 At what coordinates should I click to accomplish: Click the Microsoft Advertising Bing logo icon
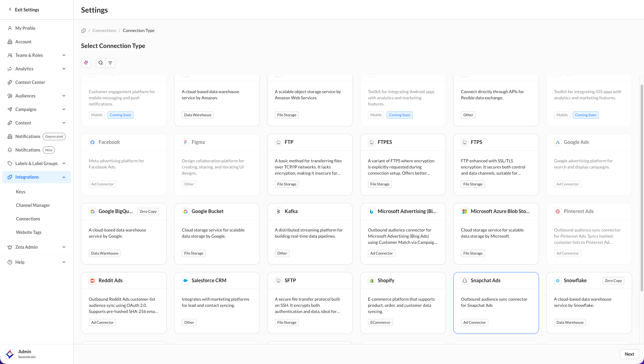coord(372,211)
